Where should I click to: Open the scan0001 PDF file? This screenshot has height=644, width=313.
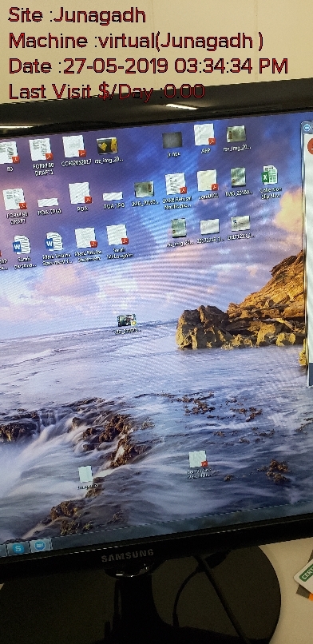tap(207, 185)
